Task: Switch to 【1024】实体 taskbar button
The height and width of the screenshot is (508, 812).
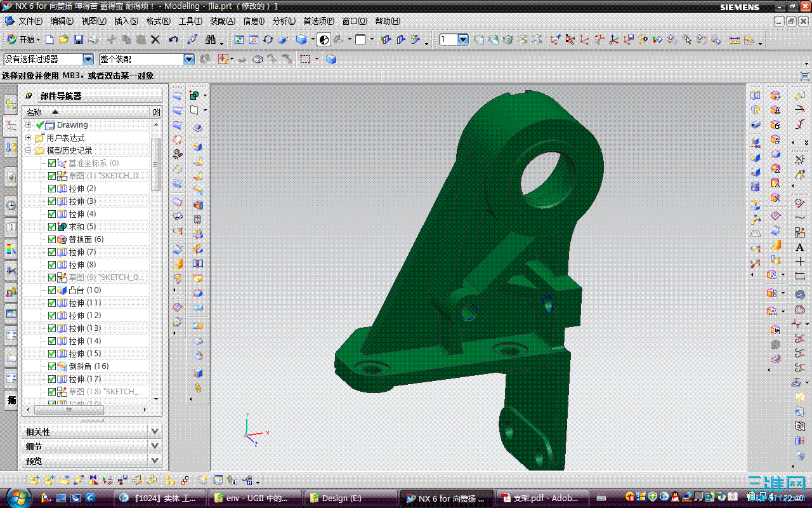Action: point(161,498)
